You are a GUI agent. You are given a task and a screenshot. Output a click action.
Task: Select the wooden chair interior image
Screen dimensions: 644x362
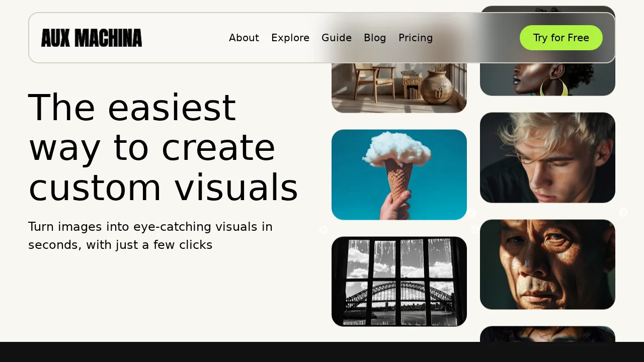(399, 88)
